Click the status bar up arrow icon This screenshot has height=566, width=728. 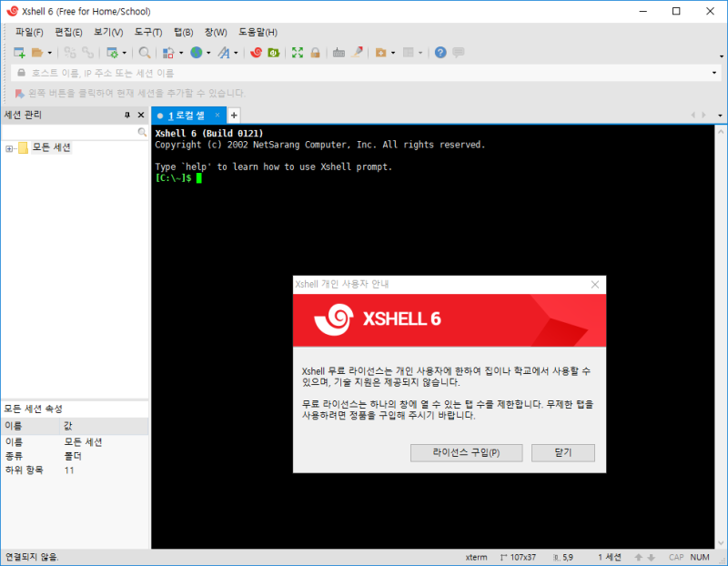click(x=639, y=557)
